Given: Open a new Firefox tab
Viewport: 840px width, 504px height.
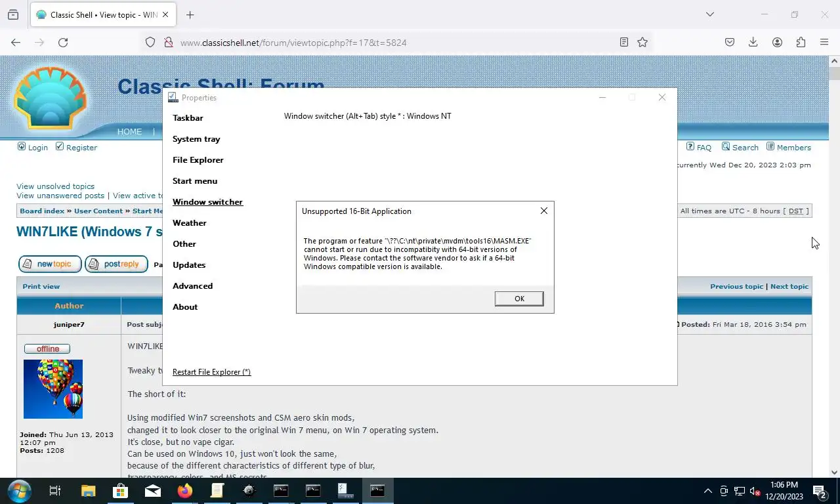Looking at the screenshot, I should coord(190,14).
